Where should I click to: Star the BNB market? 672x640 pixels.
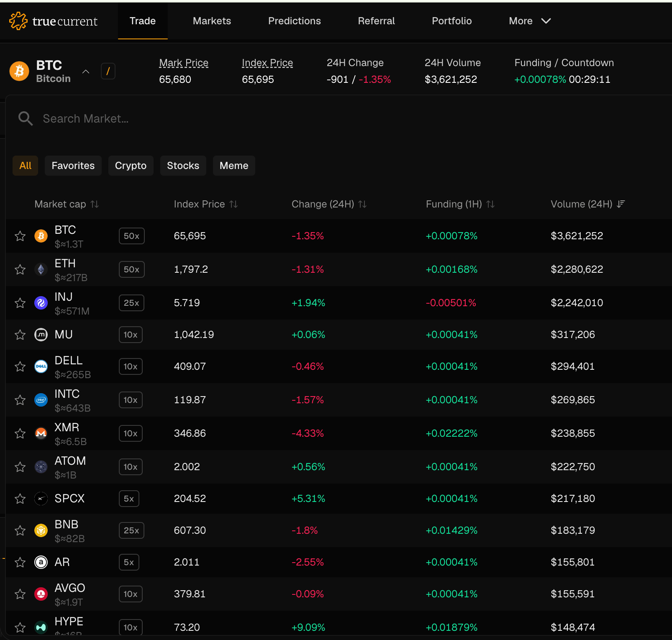(x=20, y=530)
